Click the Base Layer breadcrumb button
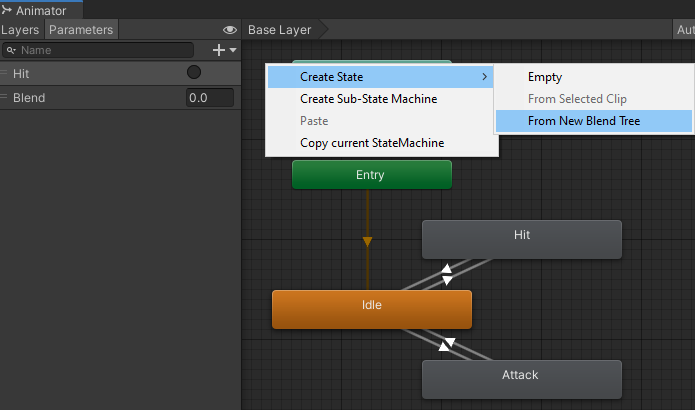695x410 pixels. 280,30
